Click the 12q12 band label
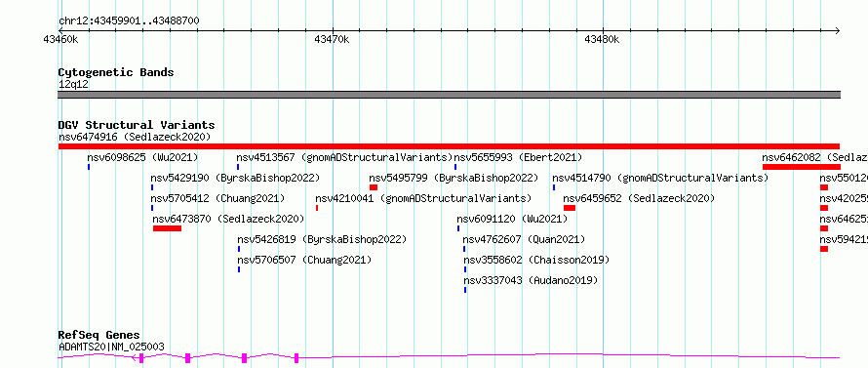 [x=73, y=85]
